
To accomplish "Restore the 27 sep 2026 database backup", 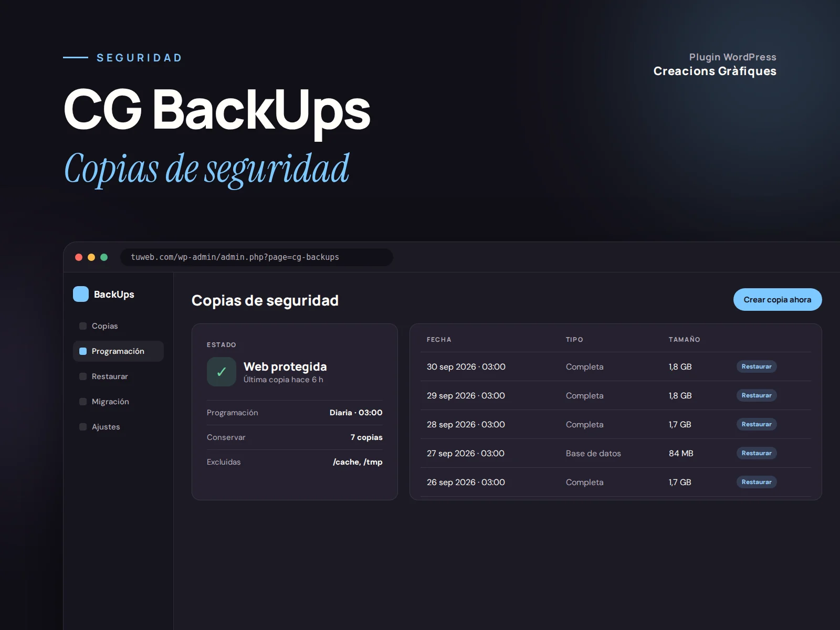I will tap(757, 453).
